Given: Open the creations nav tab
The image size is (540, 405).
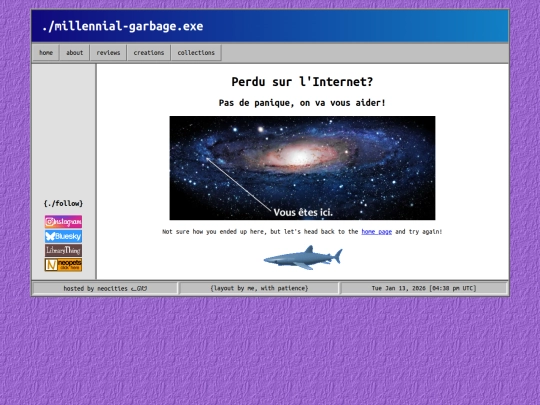Looking at the screenshot, I should click(149, 53).
